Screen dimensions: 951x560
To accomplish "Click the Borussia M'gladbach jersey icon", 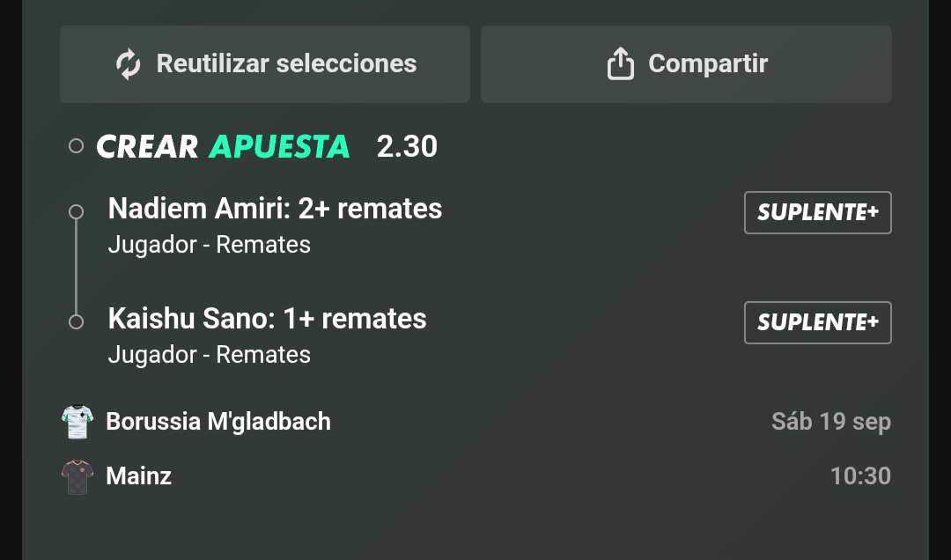I will tap(77, 422).
